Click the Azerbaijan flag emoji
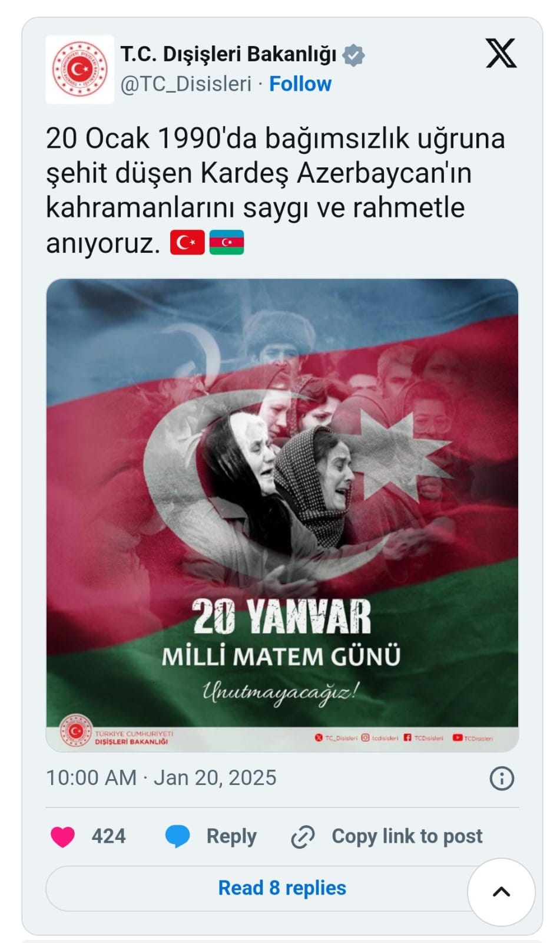The width and height of the screenshot is (560, 943). (227, 242)
